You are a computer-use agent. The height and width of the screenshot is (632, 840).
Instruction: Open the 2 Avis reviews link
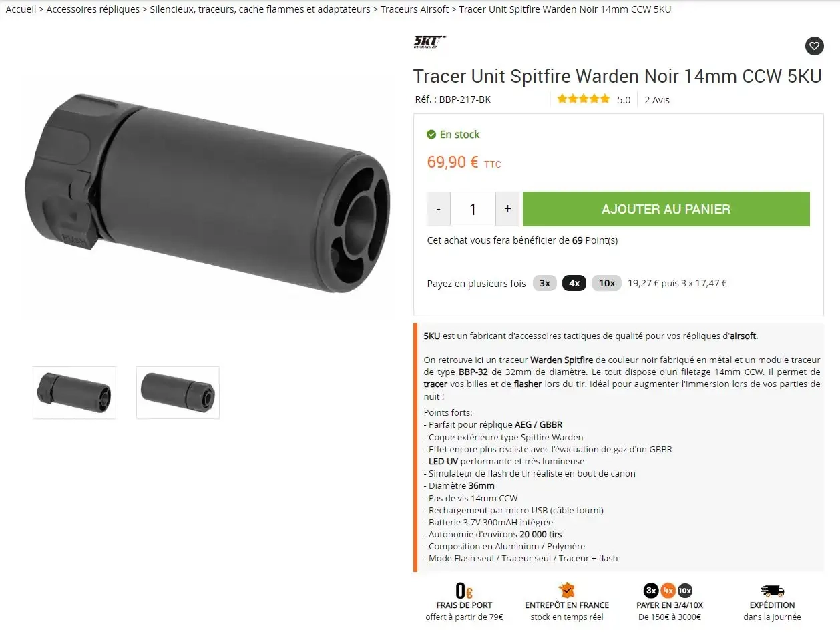click(x=657, y=100)
